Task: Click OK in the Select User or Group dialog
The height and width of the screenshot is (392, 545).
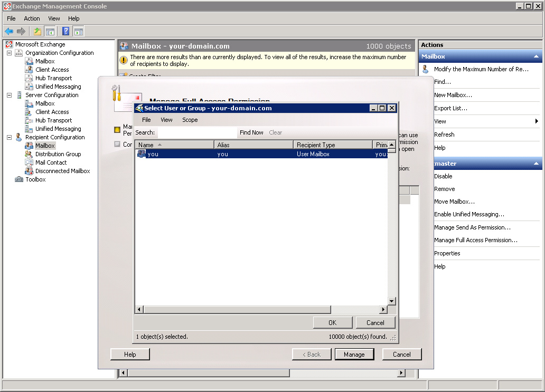Action: pos(333,322)
